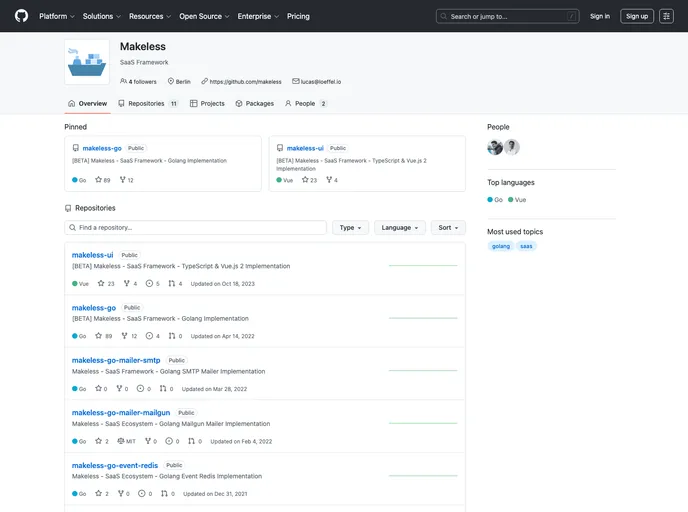688x512 pixels.
Task: Open the 4 followers link
Action: pos(138,82)
